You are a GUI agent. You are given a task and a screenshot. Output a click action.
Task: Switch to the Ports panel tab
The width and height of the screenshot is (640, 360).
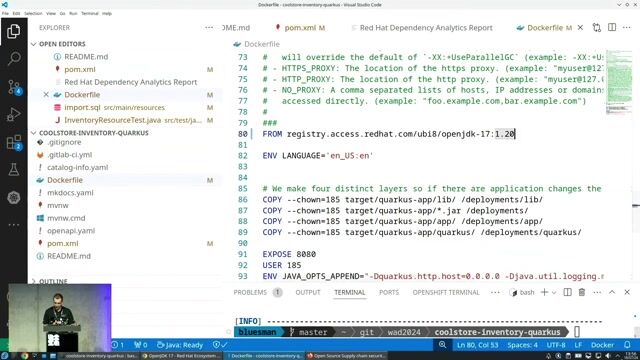coord(389,292)
